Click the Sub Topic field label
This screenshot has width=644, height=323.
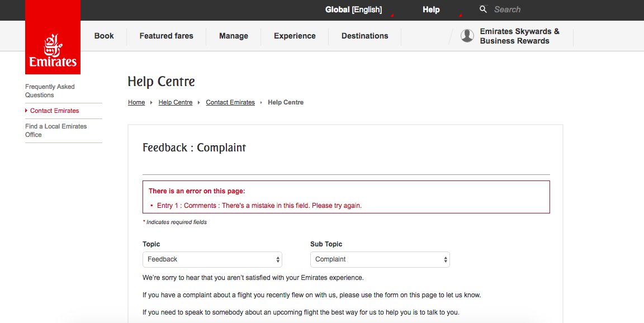click(326, 244)
